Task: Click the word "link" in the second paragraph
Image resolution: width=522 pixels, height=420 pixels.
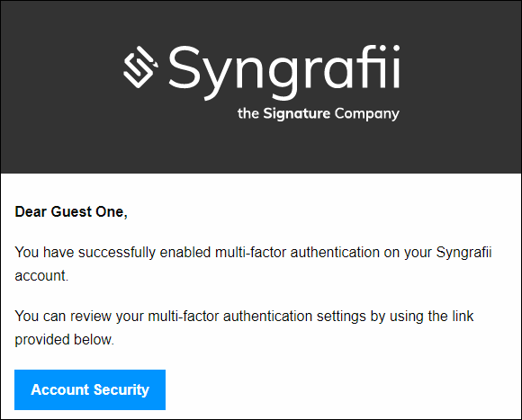Action: point(463,316)
